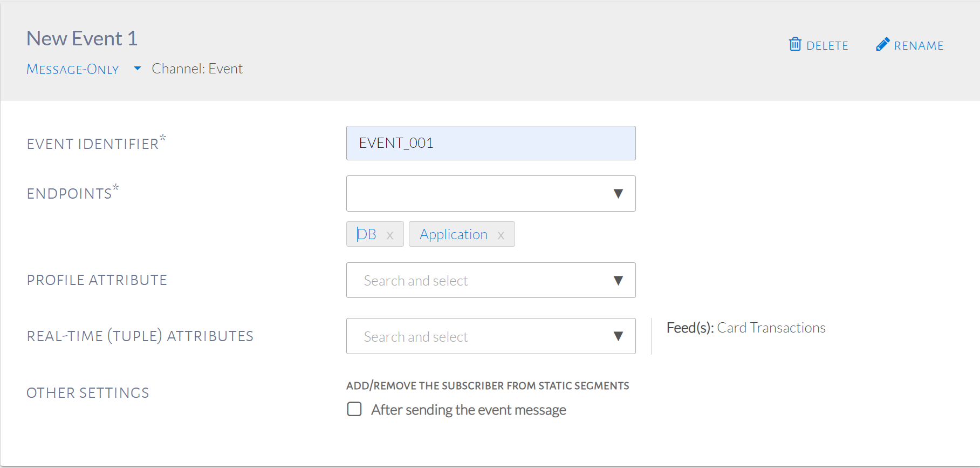
Task: Click the New Event 1 title
Action: pyautogui.click(x=82, y=38)
